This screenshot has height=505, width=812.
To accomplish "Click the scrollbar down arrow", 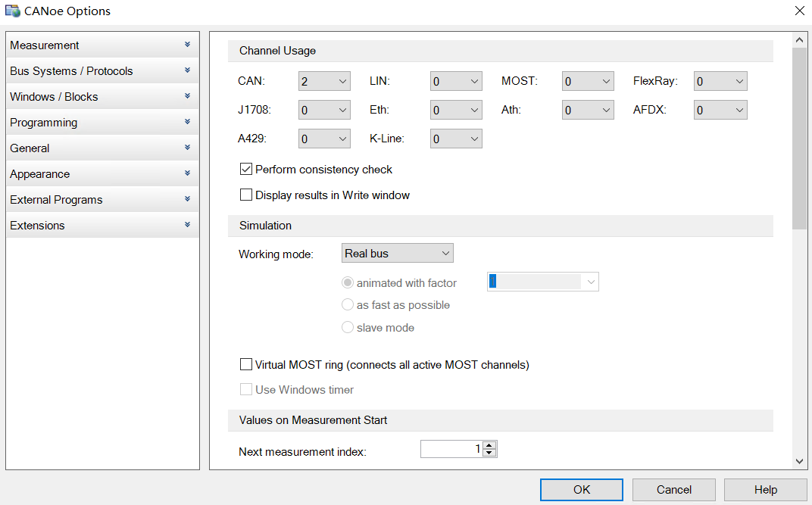I will pyautogui.click(x=799, y=461).
